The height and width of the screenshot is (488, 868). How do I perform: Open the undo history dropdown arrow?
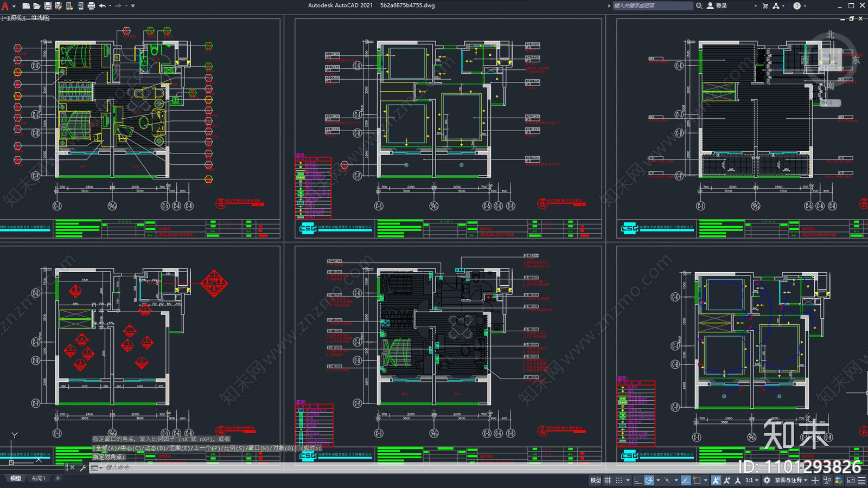110,6
